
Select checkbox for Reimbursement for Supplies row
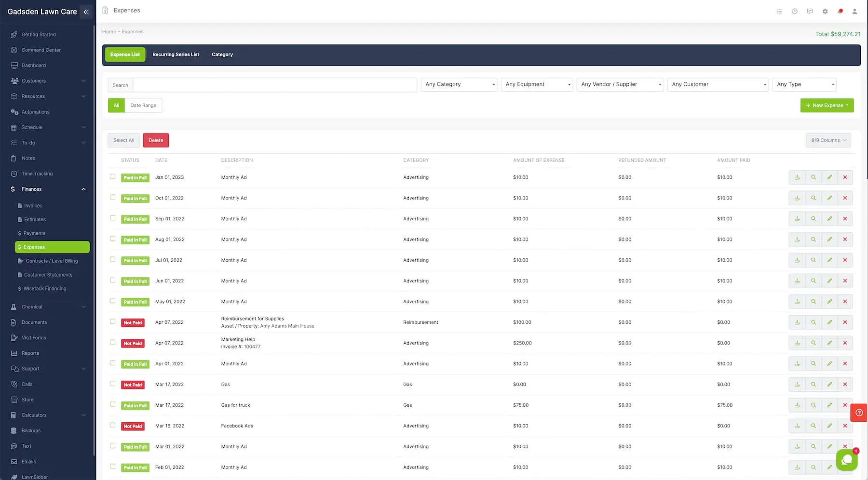112,321
